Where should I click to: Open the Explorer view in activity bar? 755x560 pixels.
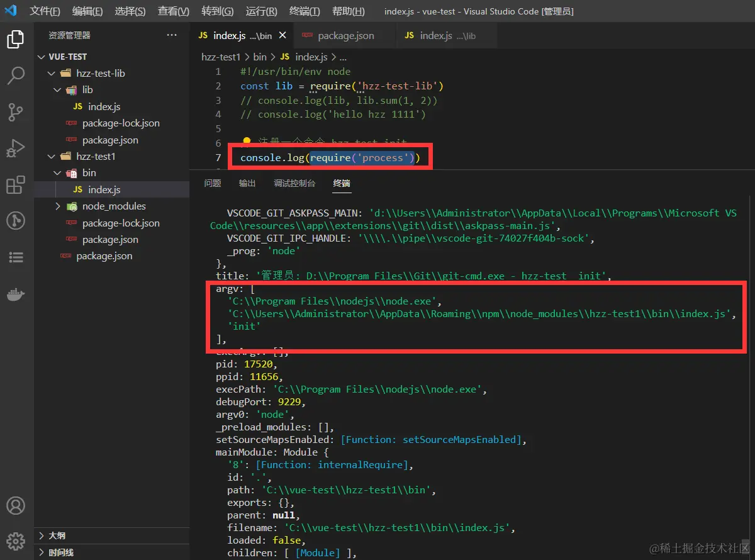15,40
